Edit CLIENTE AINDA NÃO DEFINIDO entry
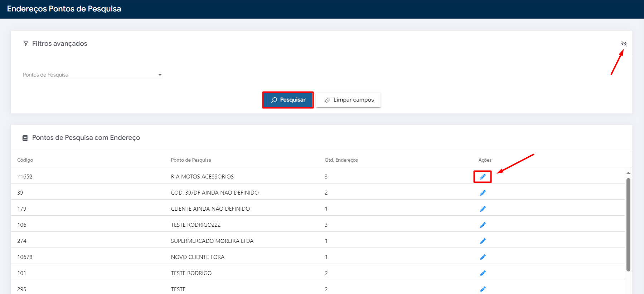644x294 pixels. (x=483, y=209)
